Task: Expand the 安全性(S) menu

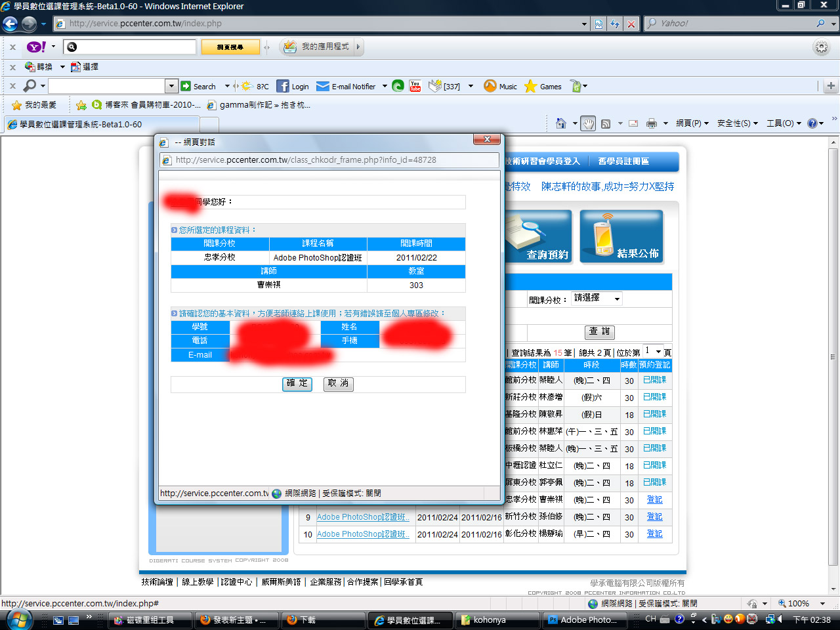Action: [x=738, y=123]
